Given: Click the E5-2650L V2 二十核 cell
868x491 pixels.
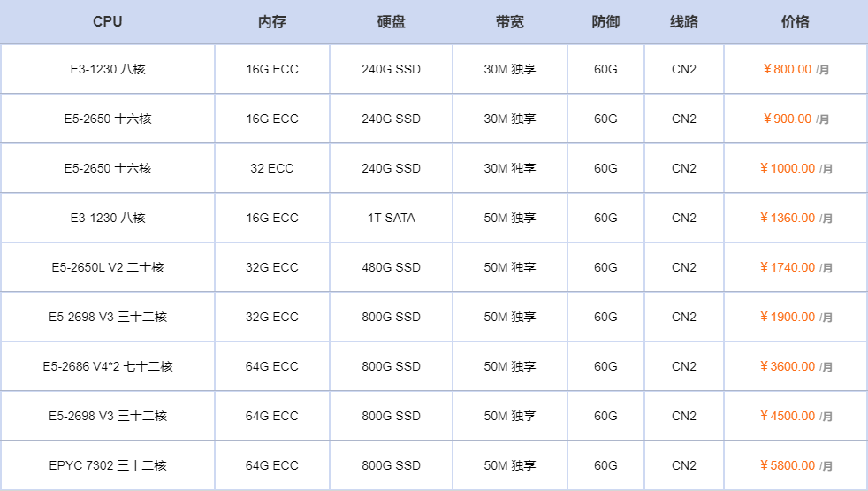Looking at the screenshot, I should click(x=107, y=267).
